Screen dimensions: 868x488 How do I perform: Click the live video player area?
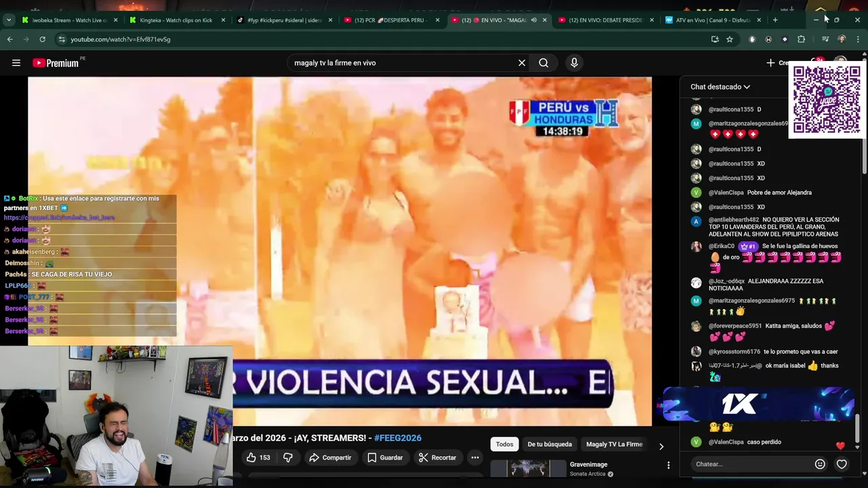pos(340,251)
